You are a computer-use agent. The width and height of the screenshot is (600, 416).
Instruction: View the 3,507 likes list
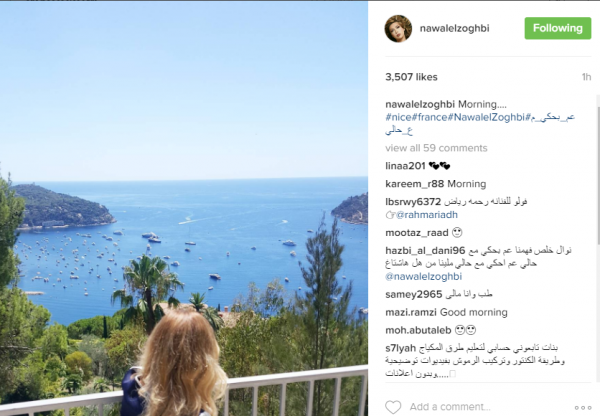(411, 77)
